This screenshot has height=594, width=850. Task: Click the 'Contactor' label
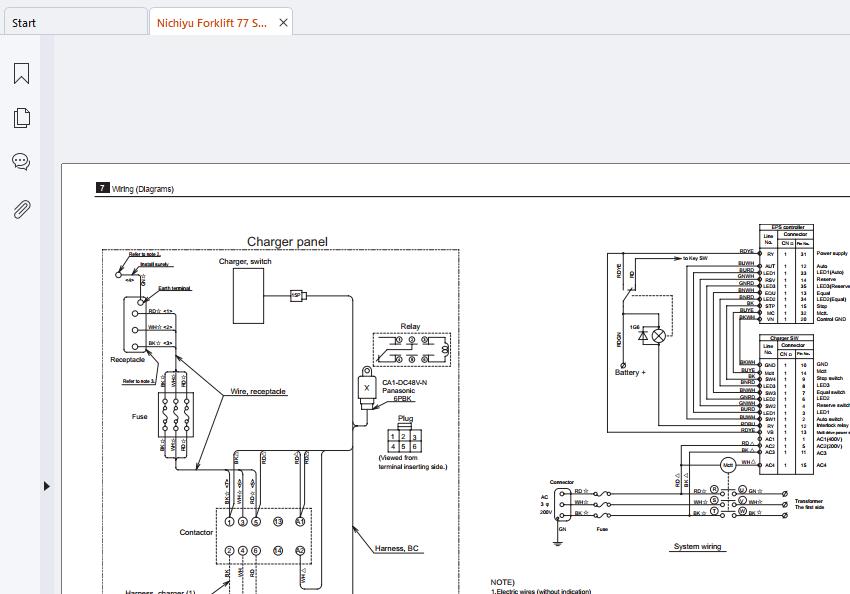196,532
